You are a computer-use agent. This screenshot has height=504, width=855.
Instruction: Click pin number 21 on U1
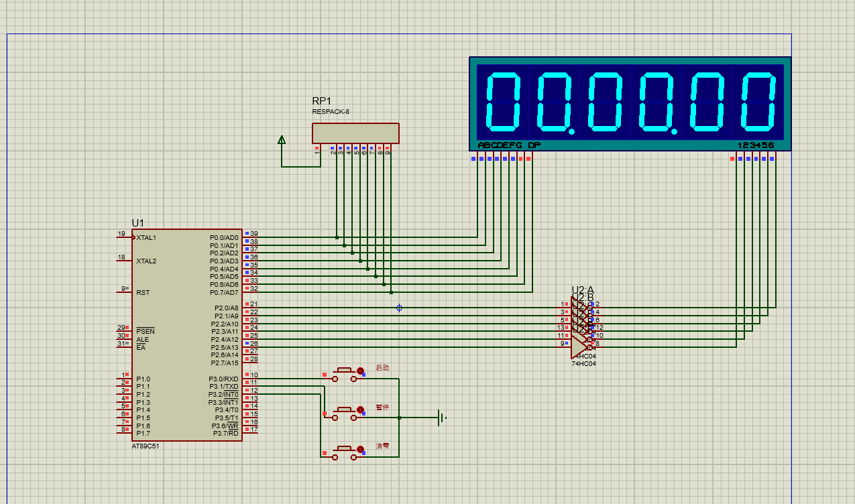(254, 304)
